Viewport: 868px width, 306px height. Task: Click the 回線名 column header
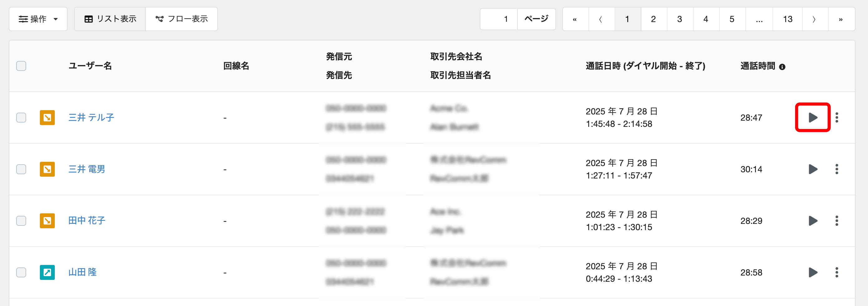[x=236, y=66]
